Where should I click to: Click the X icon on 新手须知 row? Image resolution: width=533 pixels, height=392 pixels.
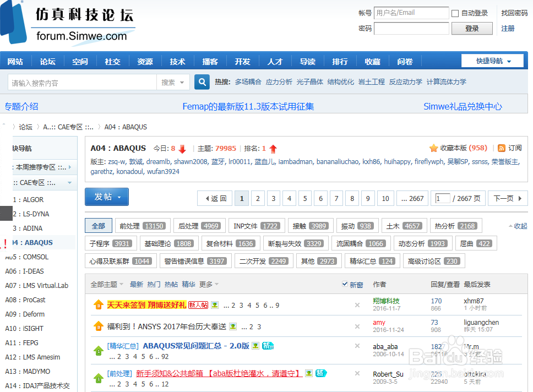pos(357,373)
